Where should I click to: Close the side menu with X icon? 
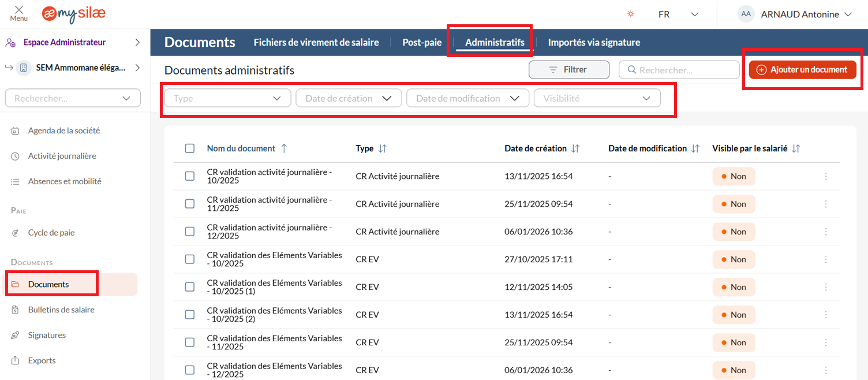(x=19, y=10)
